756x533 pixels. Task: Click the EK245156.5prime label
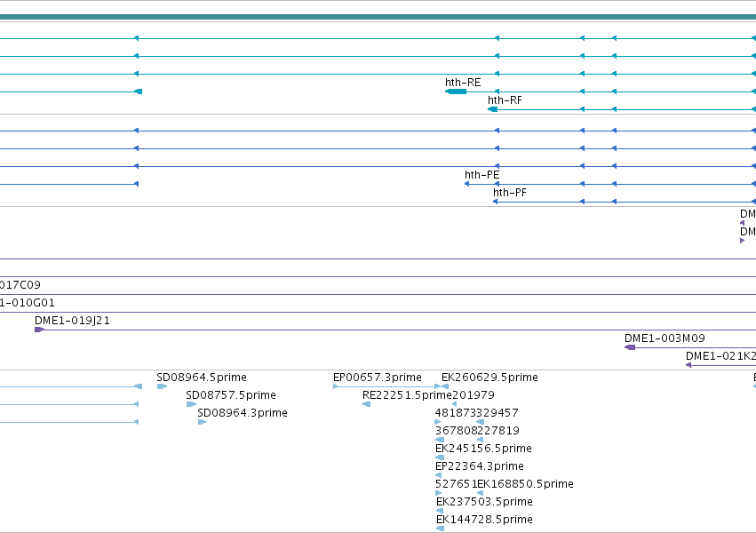[x=483, y=449]
